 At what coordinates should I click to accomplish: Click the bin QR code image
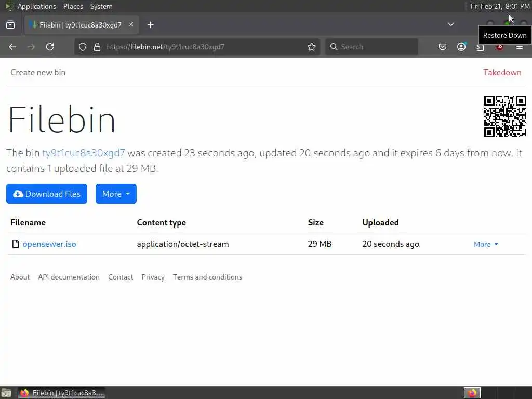tap(504, 116)
